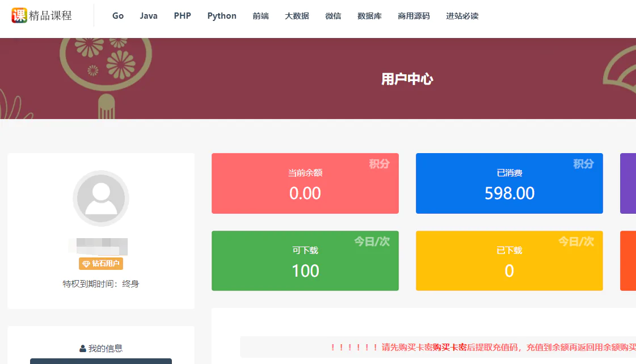The height and width of the screenshot is (364, 636).
Task: Select the 可下载 green card
Action: [x=305, y=261]
